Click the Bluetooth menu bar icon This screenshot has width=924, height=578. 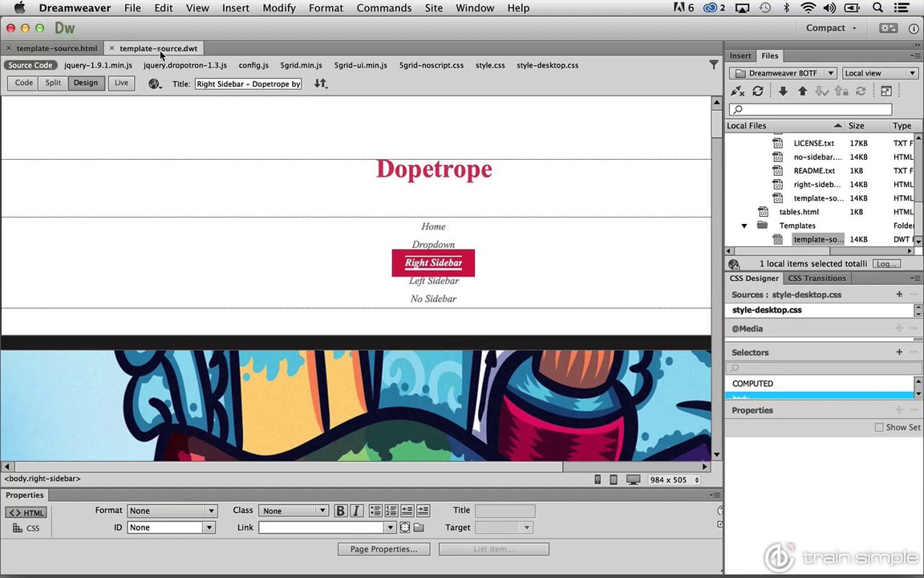coord(786,8)
